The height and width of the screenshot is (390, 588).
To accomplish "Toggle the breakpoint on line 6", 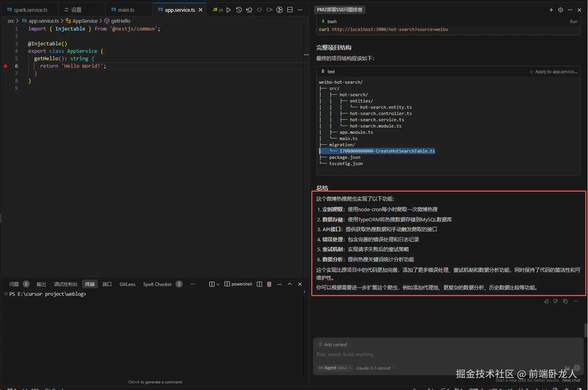I will point(5,66).
